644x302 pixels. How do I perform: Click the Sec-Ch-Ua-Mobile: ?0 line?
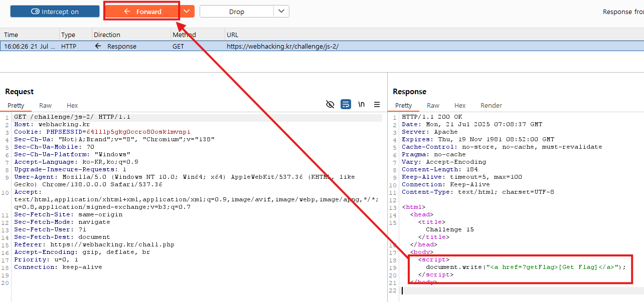54,147
